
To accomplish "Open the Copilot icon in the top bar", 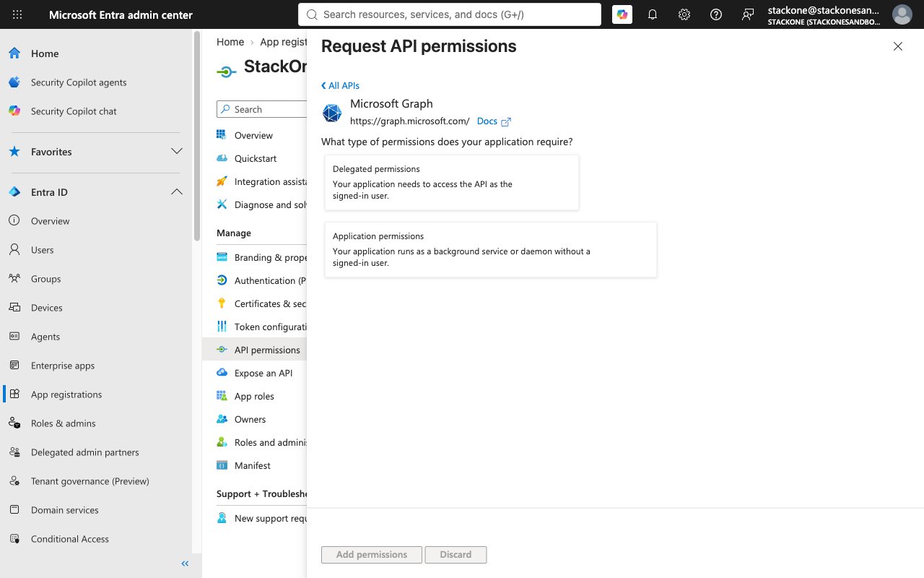I will pos(622,14).
